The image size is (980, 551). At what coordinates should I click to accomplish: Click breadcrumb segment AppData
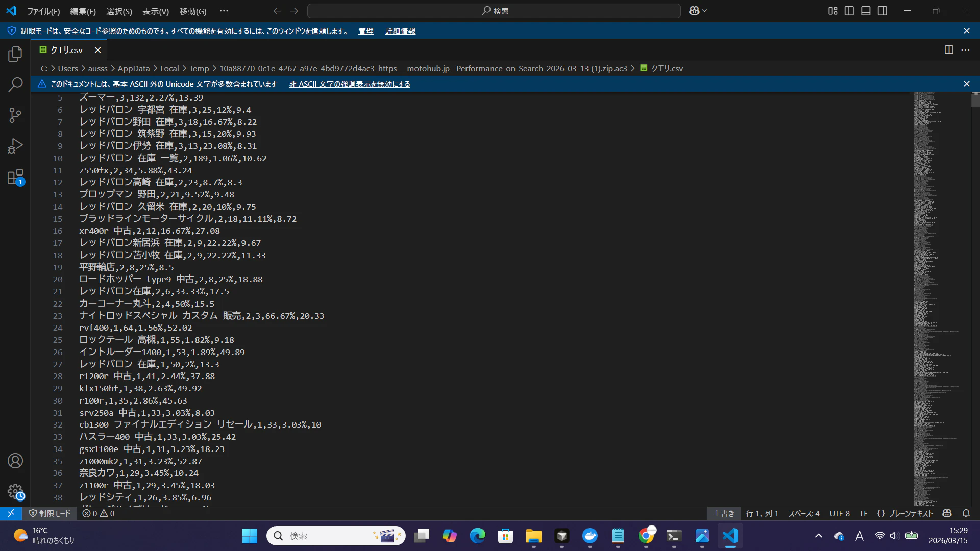134,68
